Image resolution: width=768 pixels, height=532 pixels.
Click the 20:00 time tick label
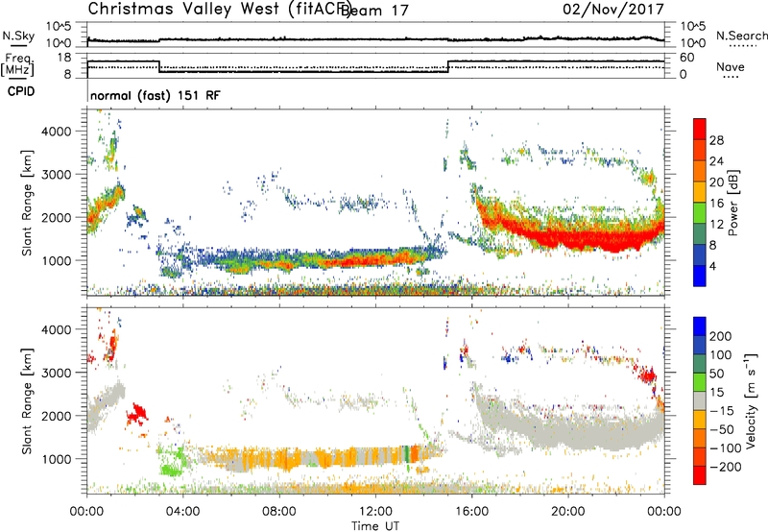coord(567,512)
